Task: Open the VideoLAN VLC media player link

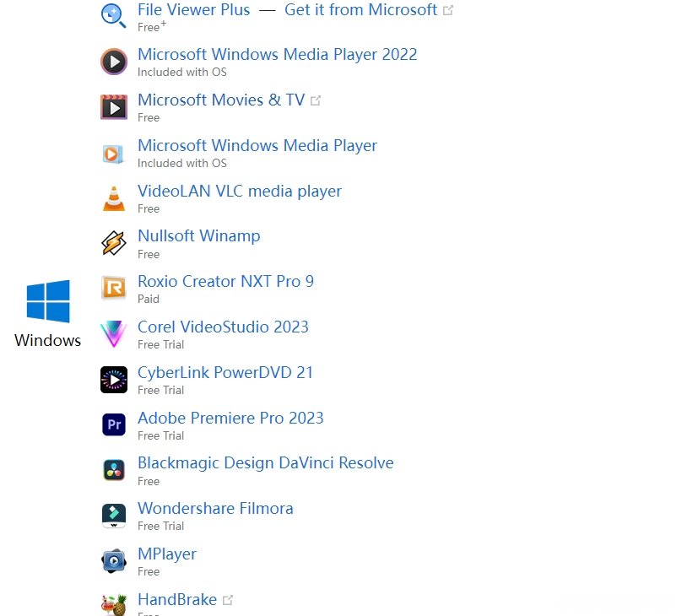Action: click(x=240, y=192)
